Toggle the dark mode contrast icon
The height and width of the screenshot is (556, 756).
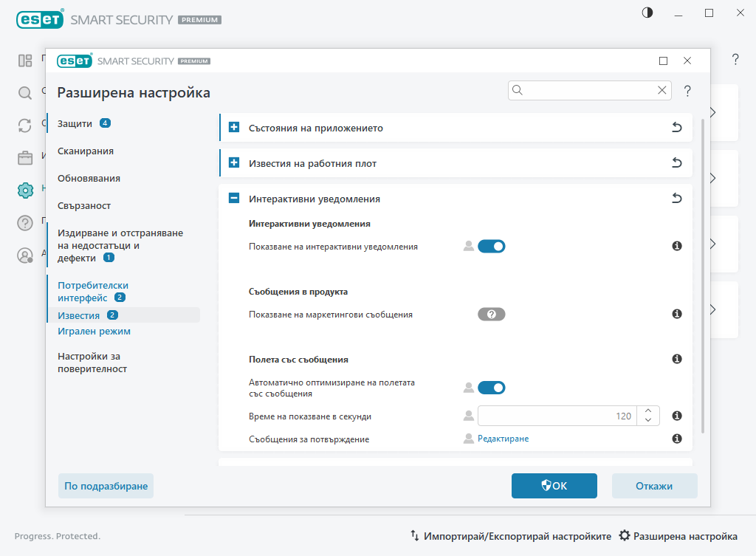[647, 13]
